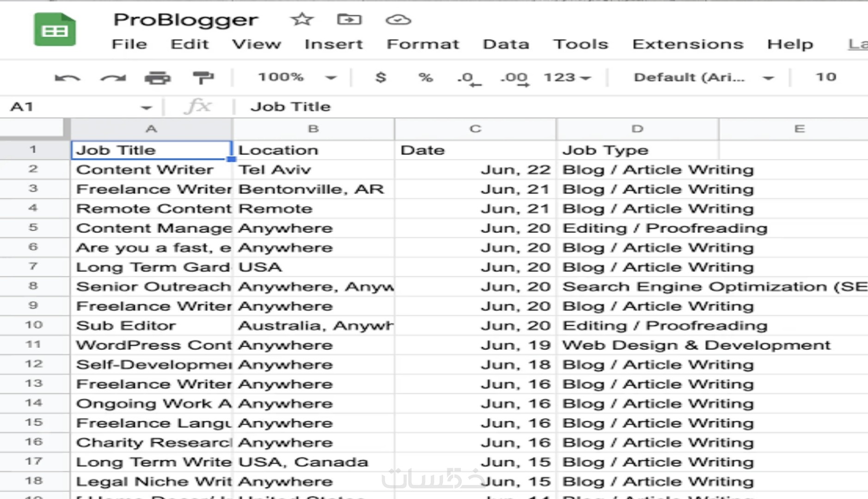Select the Jun, 18 date cell
The height and width of the screenshot is (499, 868).
(476, 365)
